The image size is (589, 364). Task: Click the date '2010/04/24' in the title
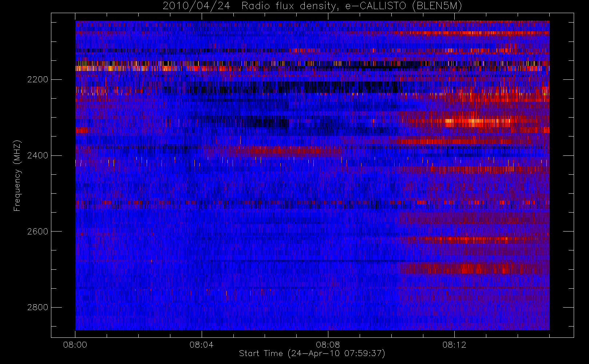(197, 6)
